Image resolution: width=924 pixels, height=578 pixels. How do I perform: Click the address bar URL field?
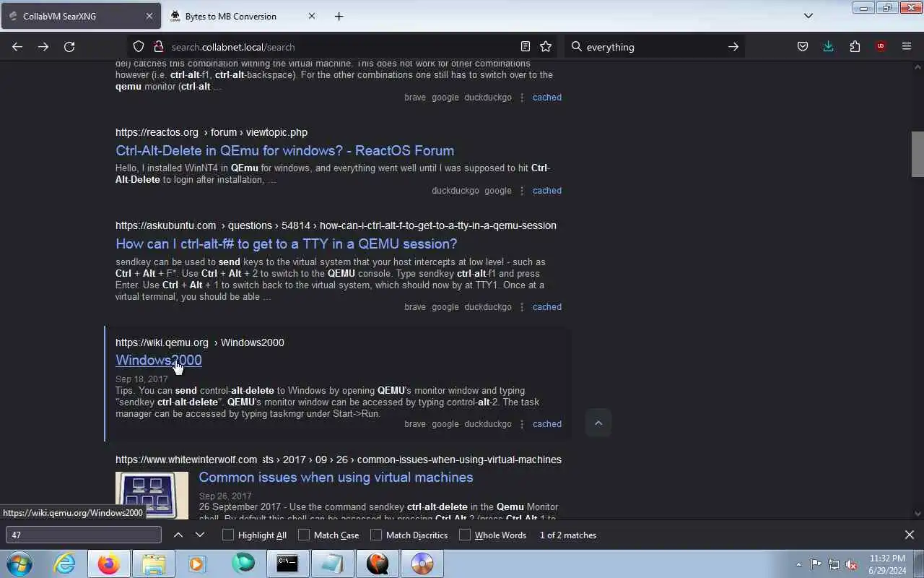tap(343, 47)
